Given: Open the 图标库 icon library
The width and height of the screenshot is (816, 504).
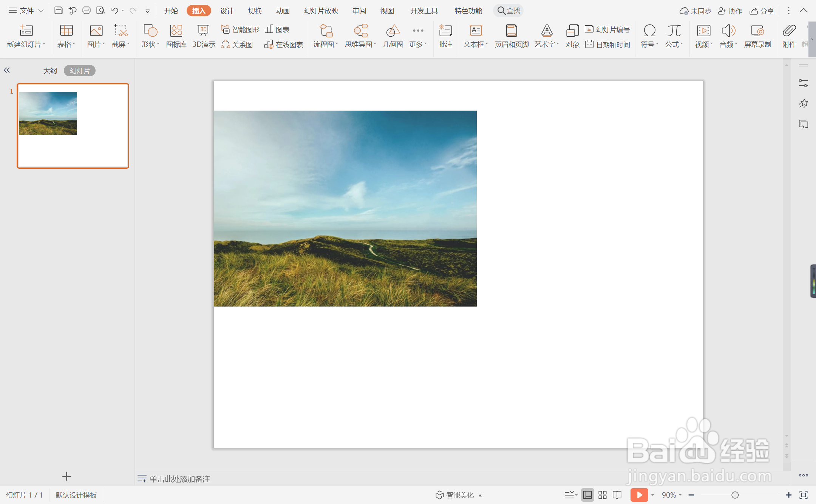Looking at the screenshot, I should tap(176, 36).
